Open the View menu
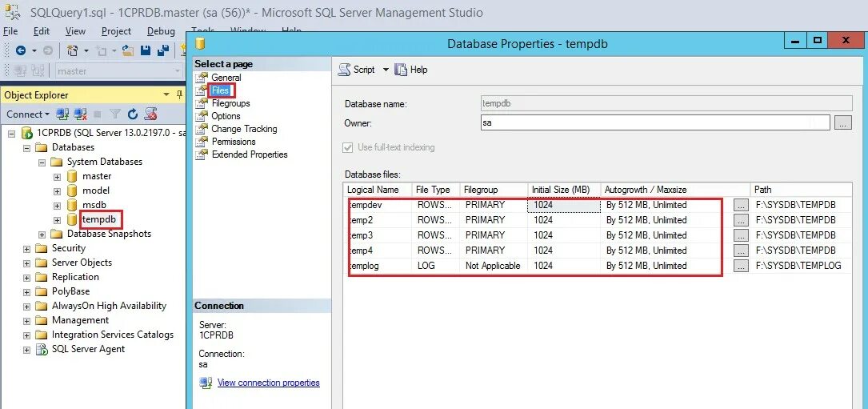Viewport: 868px width, 409px height. click(75, 31)
